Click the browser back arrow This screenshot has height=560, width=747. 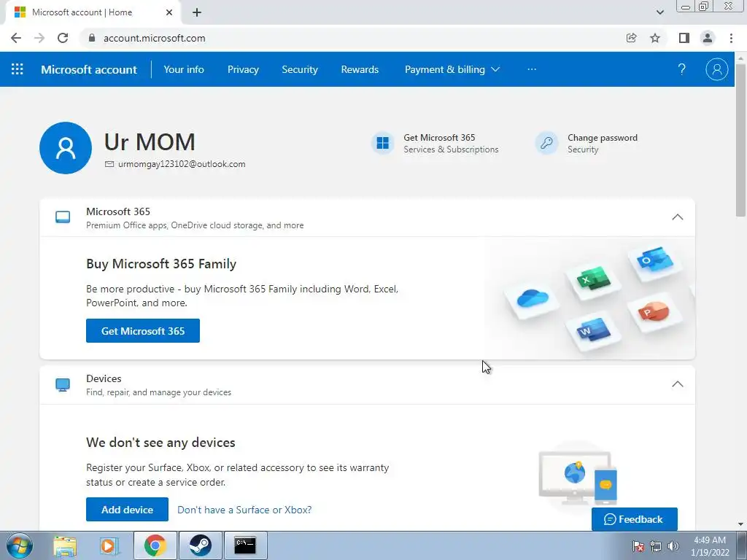pos(16,38)
